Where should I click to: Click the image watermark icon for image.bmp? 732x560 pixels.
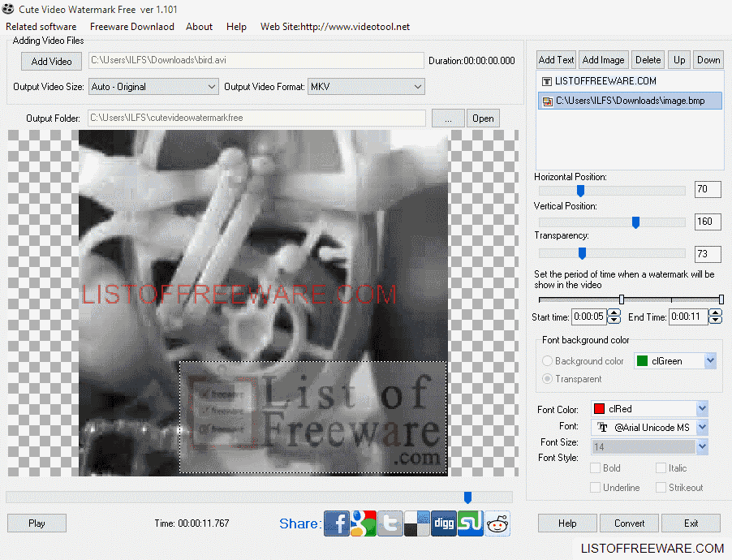tap(547, 101)
